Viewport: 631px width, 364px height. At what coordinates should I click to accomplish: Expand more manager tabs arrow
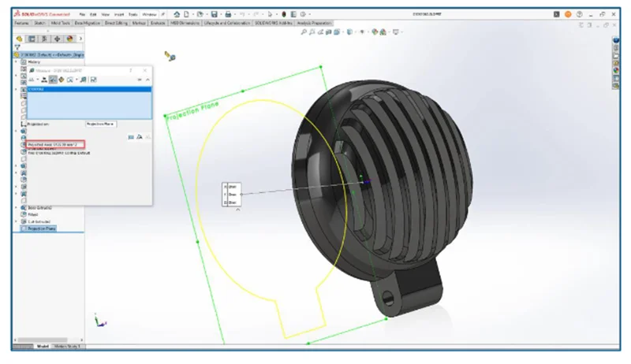tap(80, 38)
